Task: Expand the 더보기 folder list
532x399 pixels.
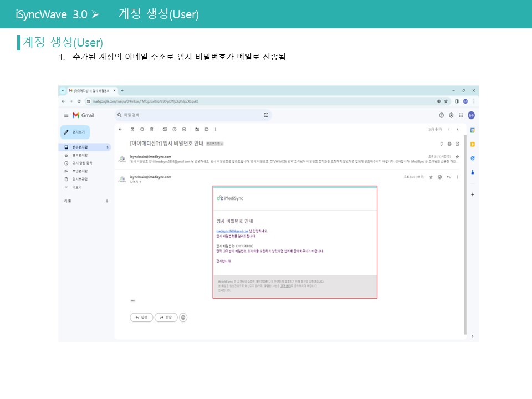Action: coord(76,187)
